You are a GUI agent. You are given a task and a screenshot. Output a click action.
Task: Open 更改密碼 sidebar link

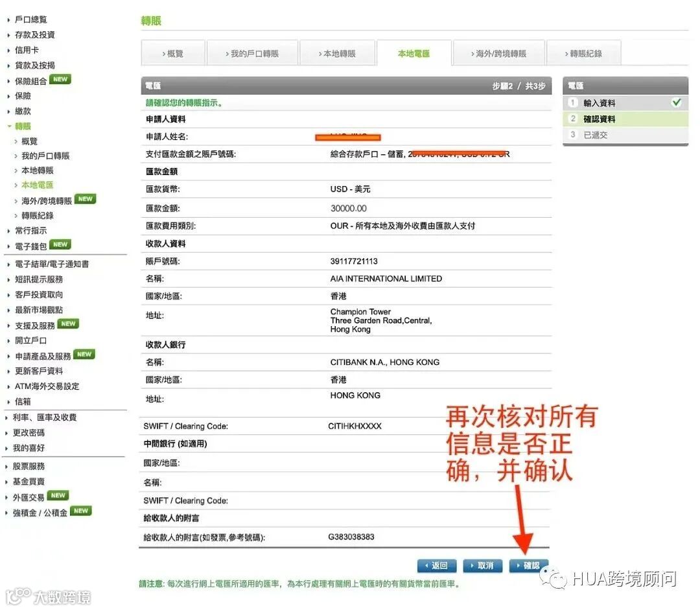click(28, 433)
